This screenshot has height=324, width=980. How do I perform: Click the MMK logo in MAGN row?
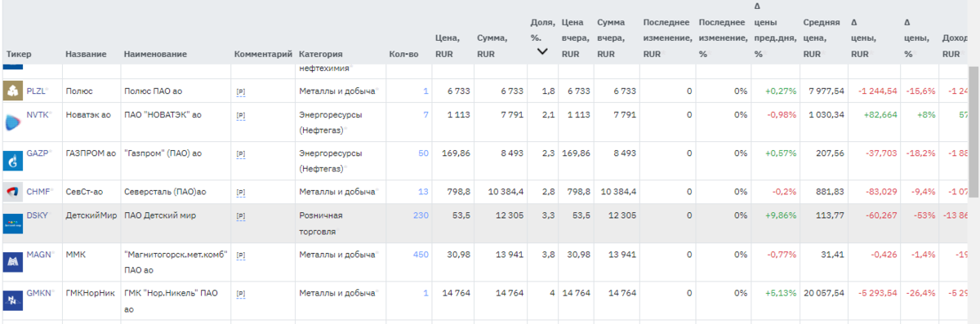[x=13, y=262]
